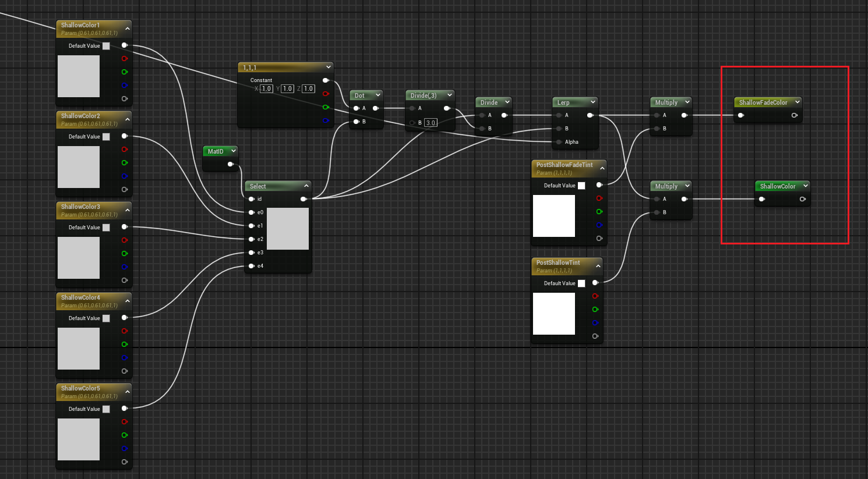
Task: Click the ShallowColor node output pin
Action: point(802,199)
